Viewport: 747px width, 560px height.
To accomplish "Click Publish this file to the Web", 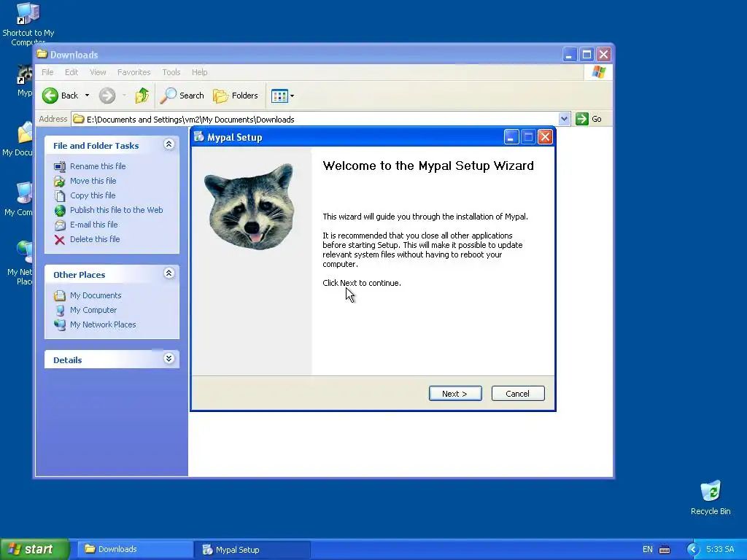I will 116,210.
